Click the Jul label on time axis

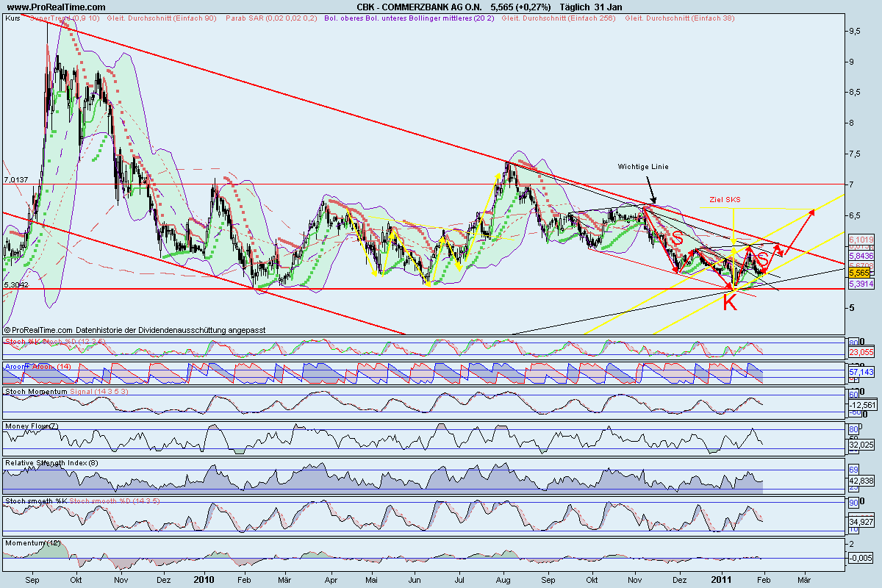coord(459,580)
